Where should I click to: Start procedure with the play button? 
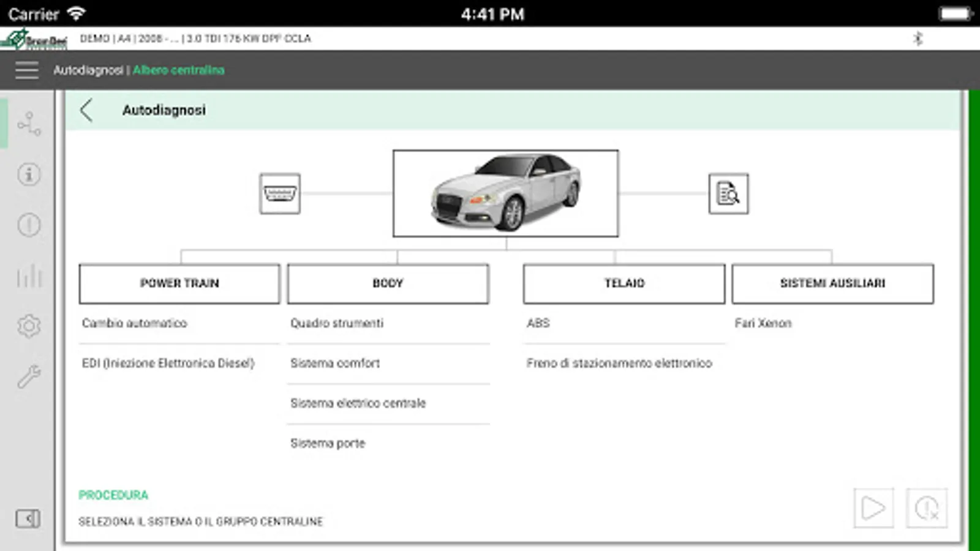tap(873, 508)
